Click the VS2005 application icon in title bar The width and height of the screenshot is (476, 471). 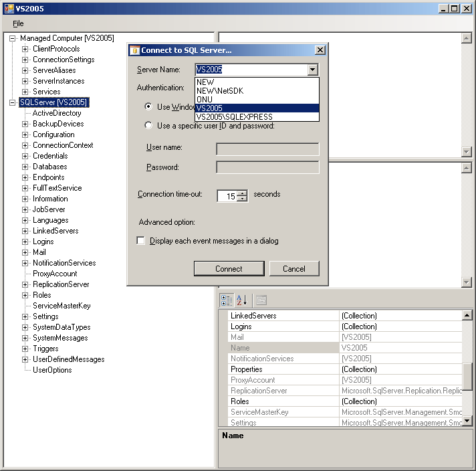pyautogui.click(x=9, y=9)
